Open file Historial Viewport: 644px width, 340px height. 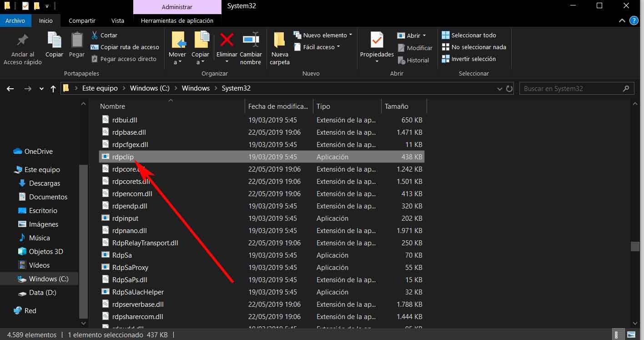point(413,60)
